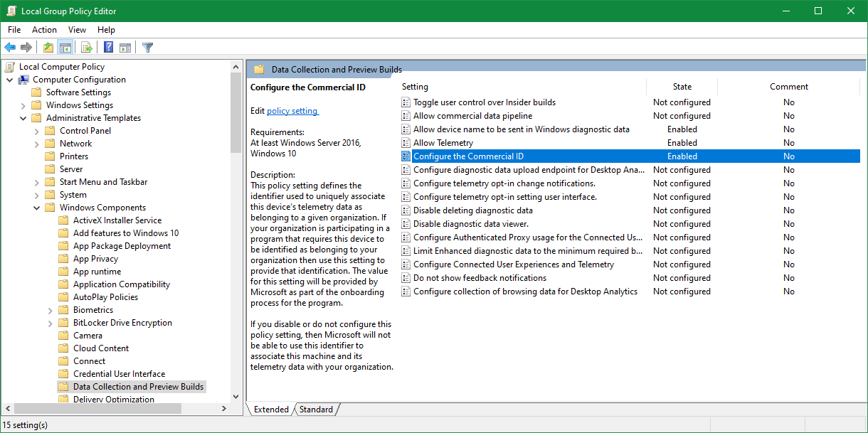868x433 pixels.
Task: Click the Filter funnel icon
Action: [x=147, y=48]
